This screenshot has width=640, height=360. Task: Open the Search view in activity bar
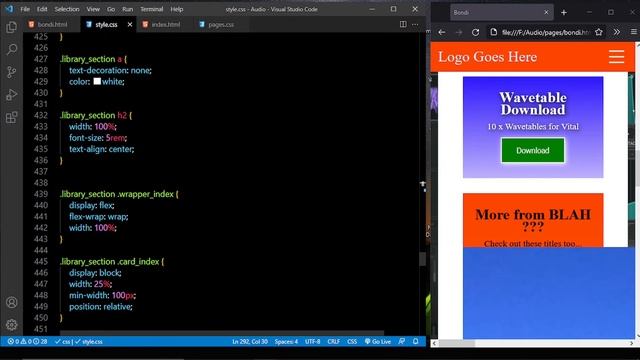coord(11,50)
